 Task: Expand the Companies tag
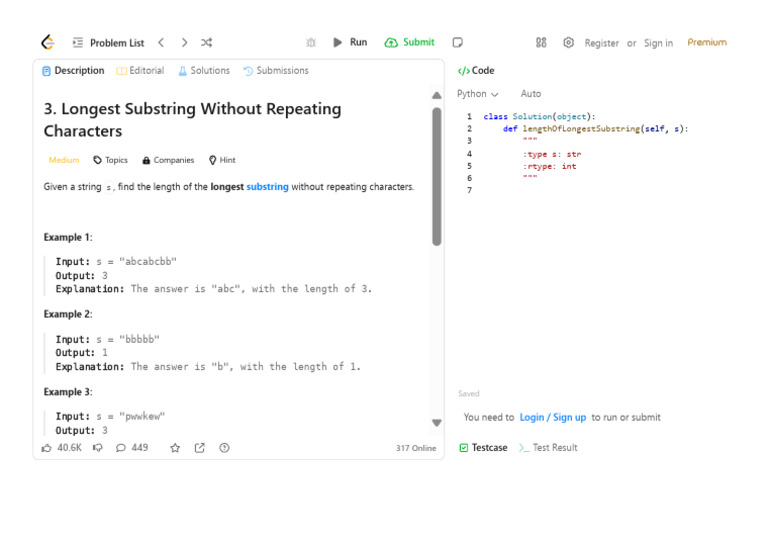click(168, 160)
